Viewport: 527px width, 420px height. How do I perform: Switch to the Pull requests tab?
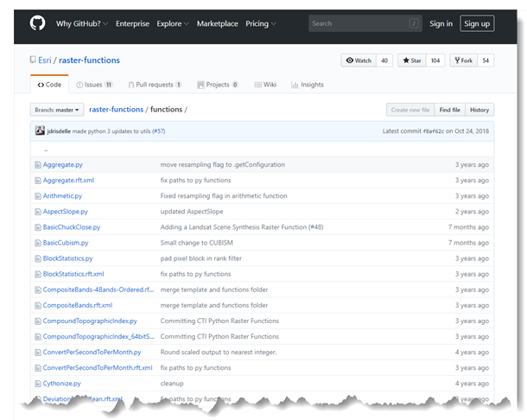(x=155, y=85)
